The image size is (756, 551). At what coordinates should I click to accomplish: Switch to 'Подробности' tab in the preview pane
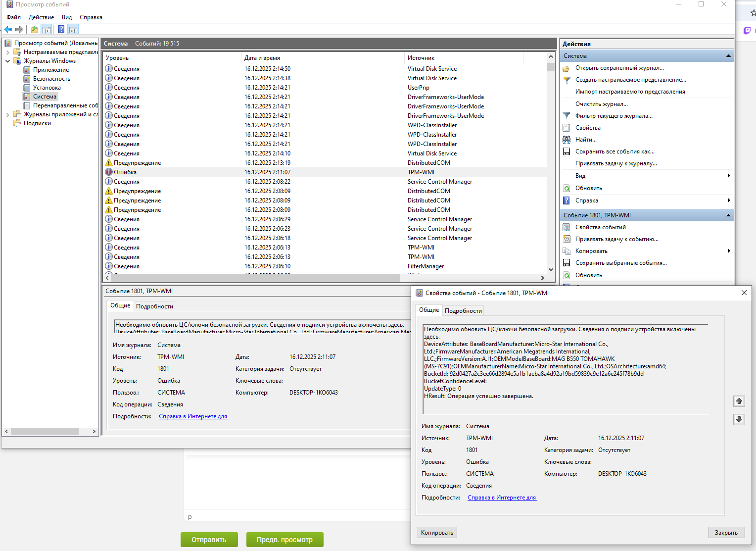[x=154, y=306]
